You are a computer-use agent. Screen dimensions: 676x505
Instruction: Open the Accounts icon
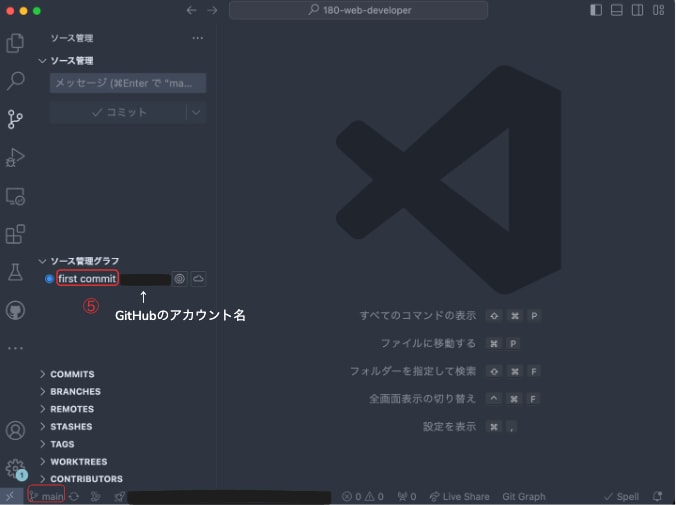click(15, 430)
